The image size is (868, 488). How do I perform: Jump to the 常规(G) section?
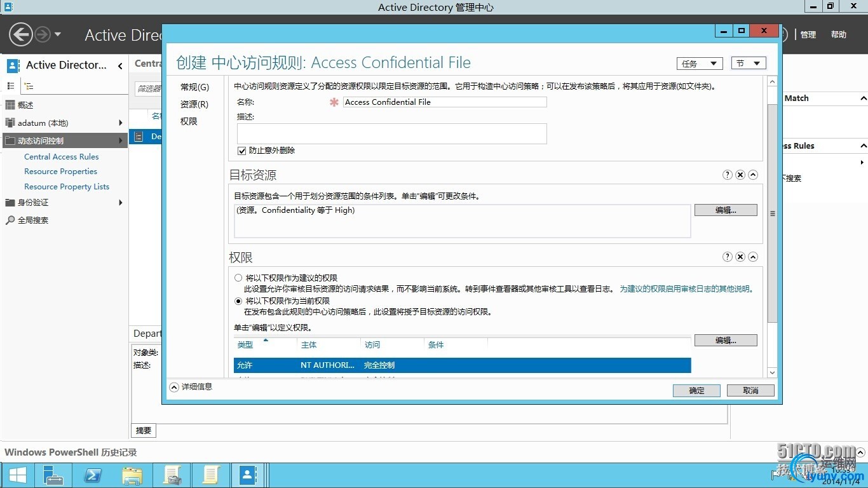(x=194, y=87)
